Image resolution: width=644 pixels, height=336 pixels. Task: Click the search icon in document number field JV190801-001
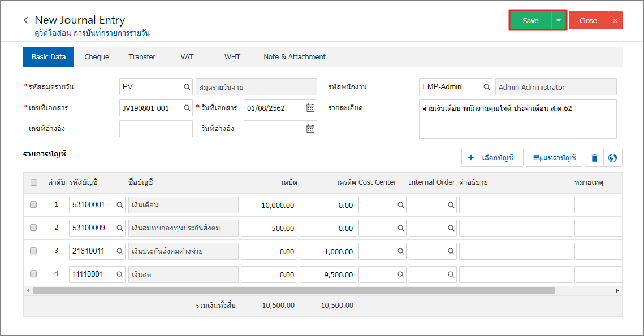pos(187,108)
